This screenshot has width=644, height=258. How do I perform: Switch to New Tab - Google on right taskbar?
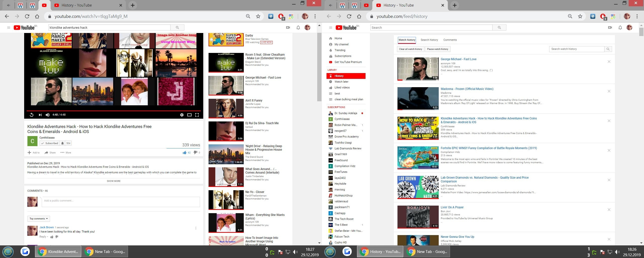click(x=427, y=251)
